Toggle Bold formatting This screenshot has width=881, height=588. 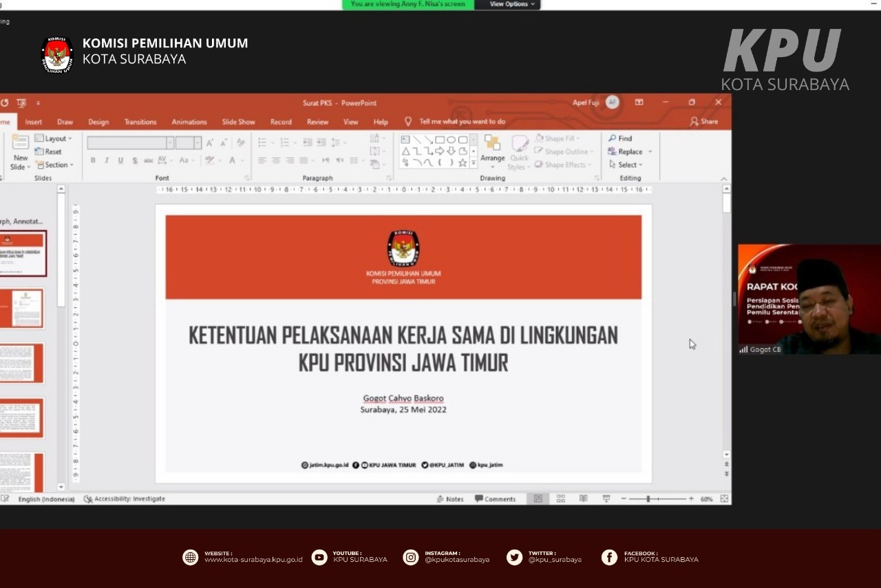point(93,160)
